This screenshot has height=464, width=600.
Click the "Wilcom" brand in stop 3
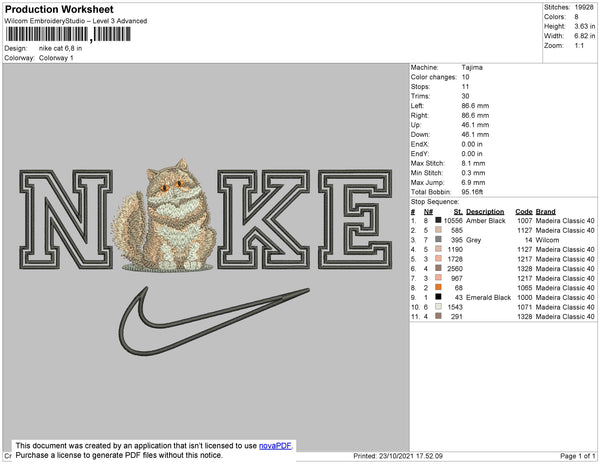[547, 240]
